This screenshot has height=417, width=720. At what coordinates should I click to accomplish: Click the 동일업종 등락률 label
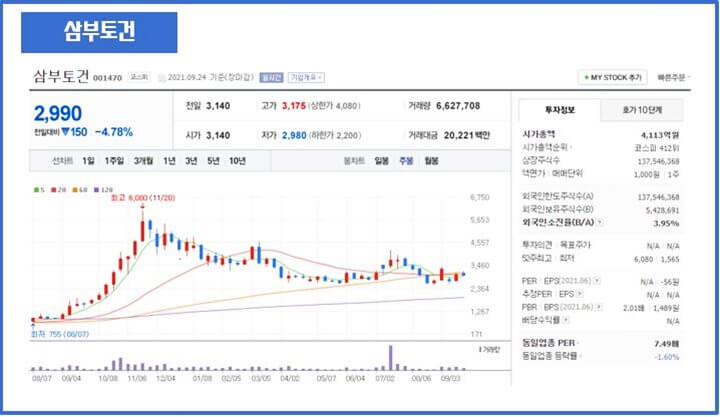pyautogui.click(x=550, y=356)
